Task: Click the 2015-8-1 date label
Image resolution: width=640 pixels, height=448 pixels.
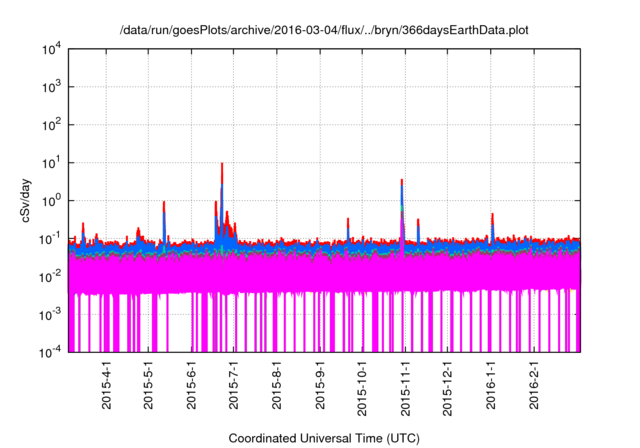Action: tap(277, 385)
